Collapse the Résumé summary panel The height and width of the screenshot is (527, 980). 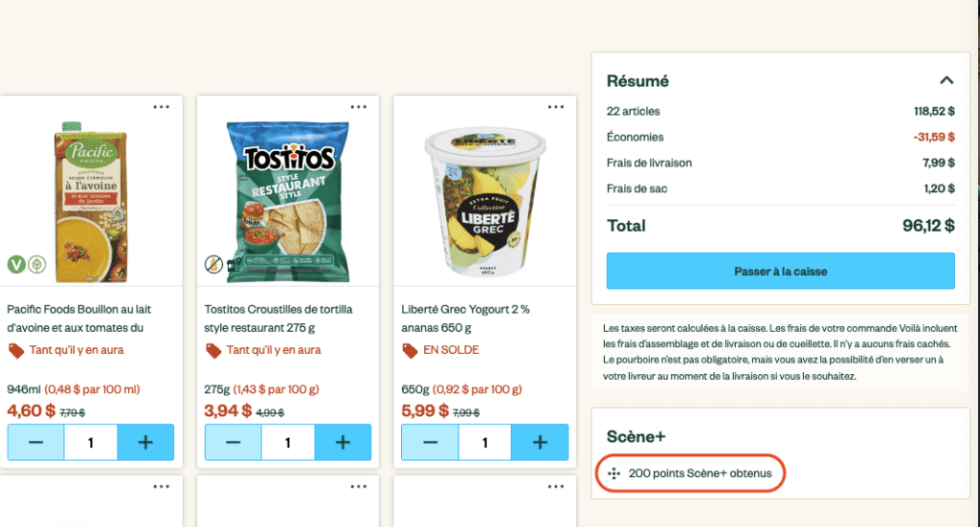(x=946, y=81)
